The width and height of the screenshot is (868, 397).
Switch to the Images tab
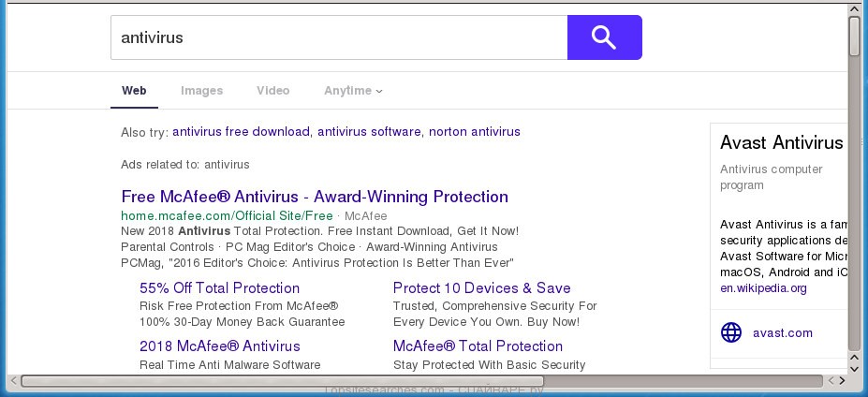point(201,91)
